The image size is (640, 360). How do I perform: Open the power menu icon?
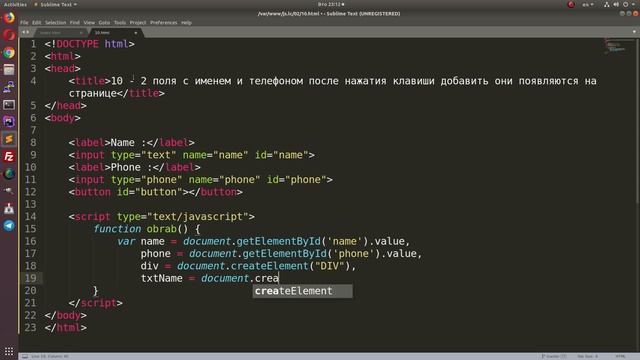pyautogui.click(x=625, y=4)
